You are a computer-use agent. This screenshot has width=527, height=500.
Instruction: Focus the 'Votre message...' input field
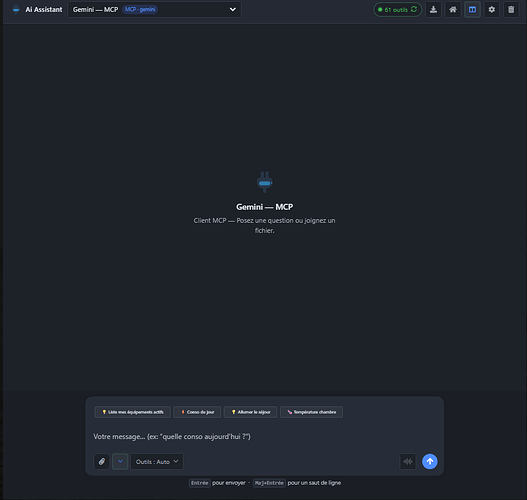264,436
